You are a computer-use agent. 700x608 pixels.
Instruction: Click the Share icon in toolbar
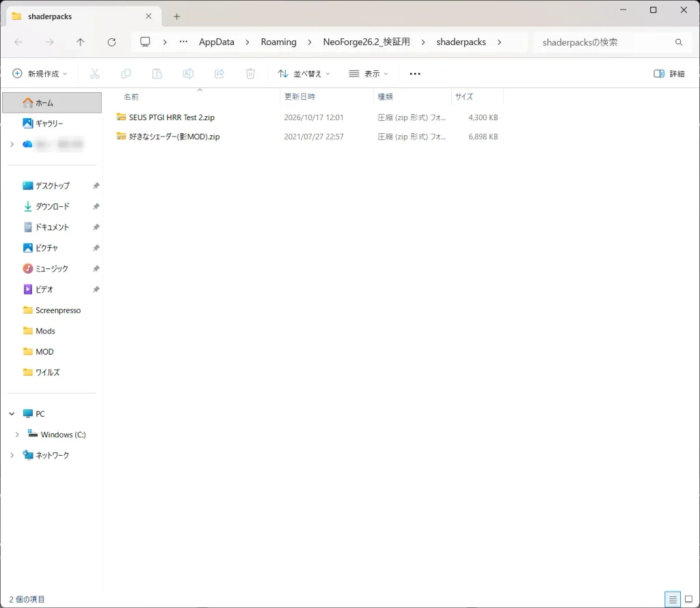pos(219,74)
